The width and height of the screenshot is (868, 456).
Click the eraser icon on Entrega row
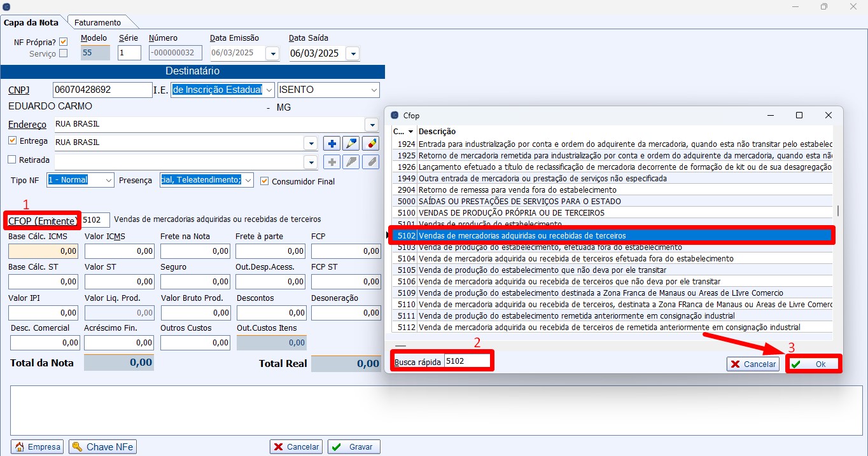pyautogui.click(x=370, y=143)
